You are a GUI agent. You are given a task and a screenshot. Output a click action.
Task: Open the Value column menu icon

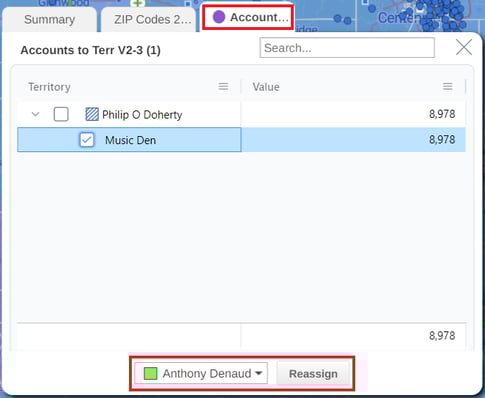pos(447,87)
